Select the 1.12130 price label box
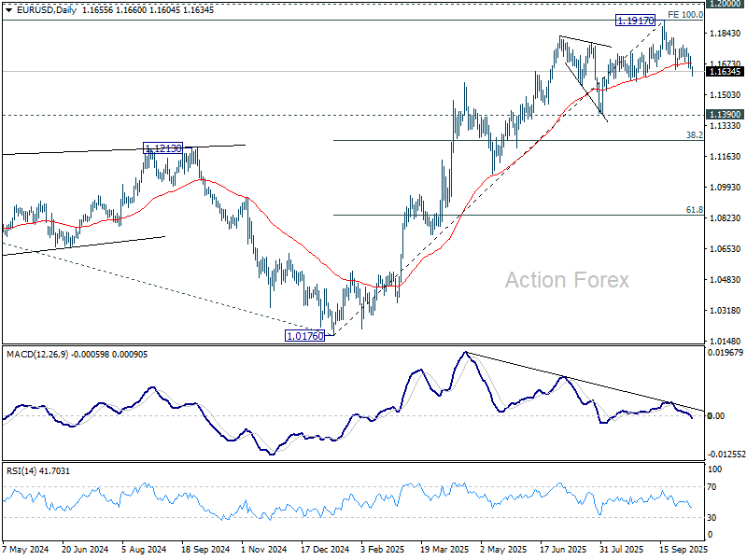This screenshot has height=560, width=747. [x=162, y=148]
